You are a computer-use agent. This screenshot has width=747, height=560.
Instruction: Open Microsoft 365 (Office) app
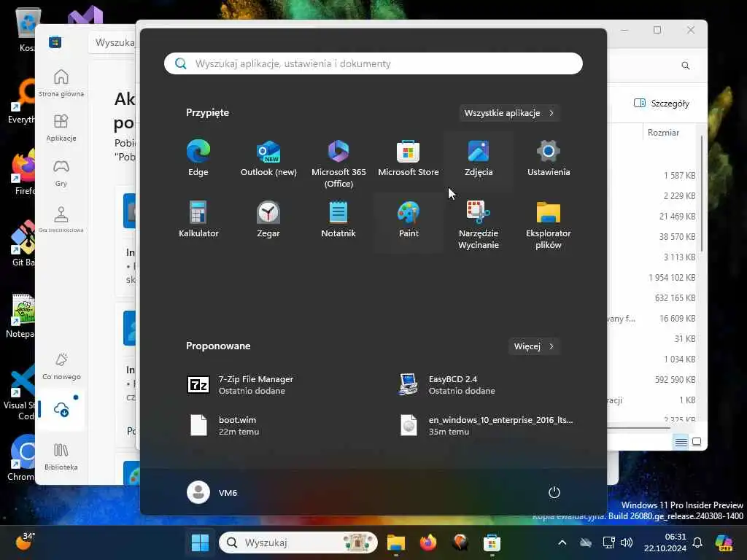coord(338,162)
